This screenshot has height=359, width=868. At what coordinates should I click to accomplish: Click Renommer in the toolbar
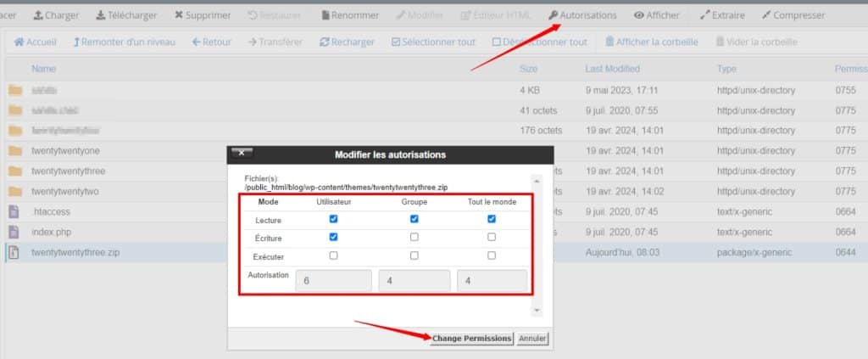coord(350,15)
